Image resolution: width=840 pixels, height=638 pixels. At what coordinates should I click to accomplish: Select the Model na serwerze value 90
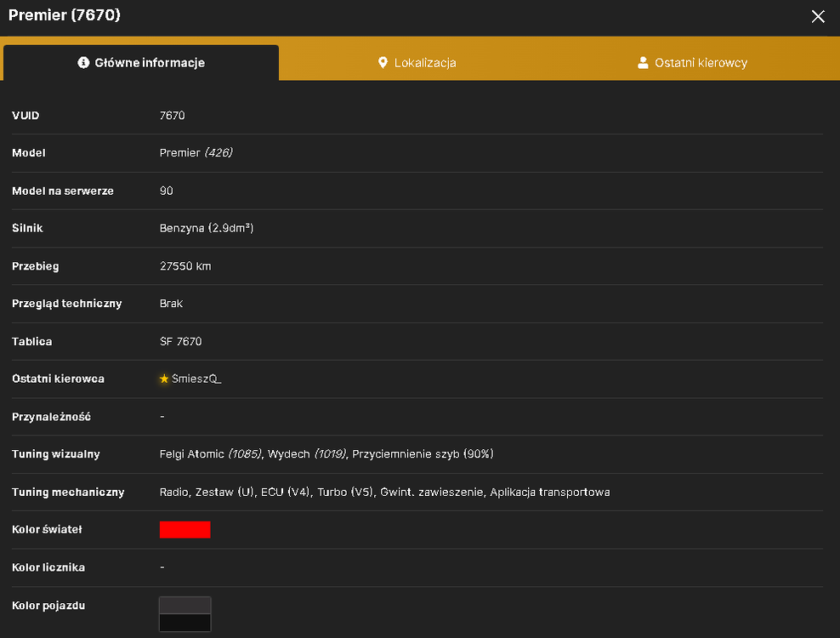coord(166,191)
